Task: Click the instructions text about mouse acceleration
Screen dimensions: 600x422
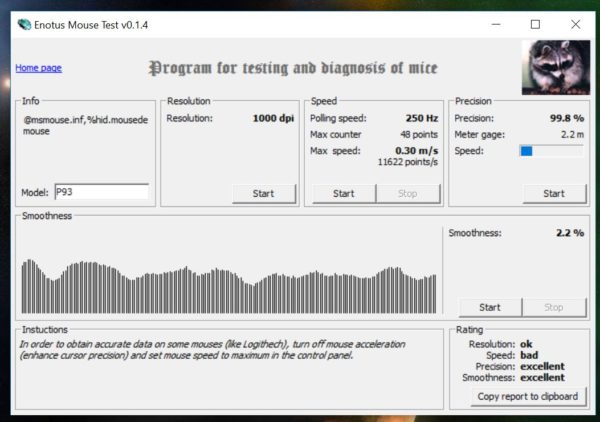Action: 212,350
